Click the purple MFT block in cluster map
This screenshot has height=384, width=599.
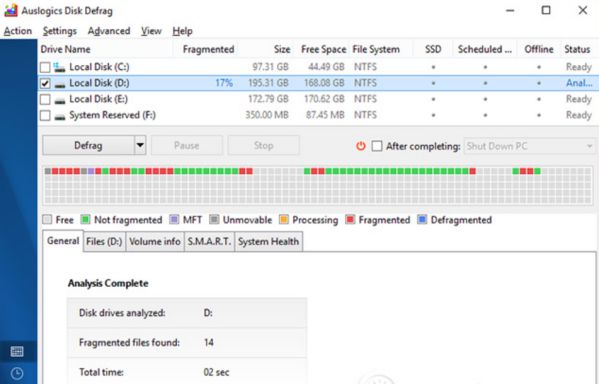[x=91, y=171]
